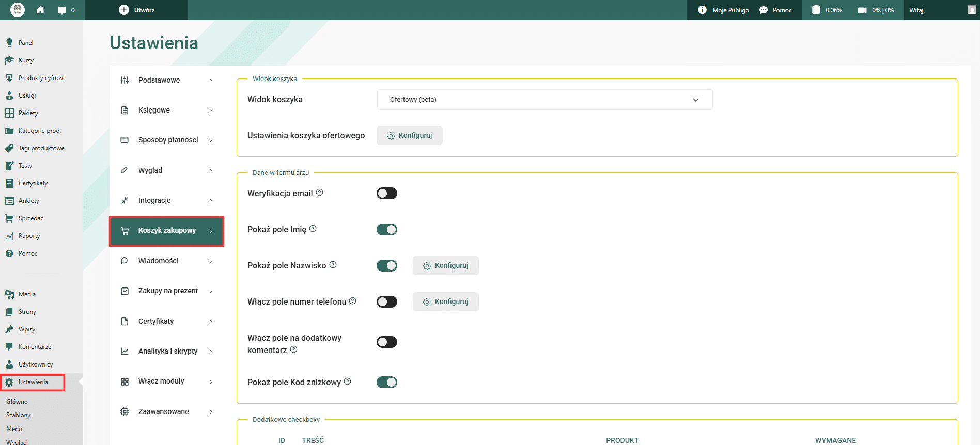This screenshot has height=445, width=980.
Task: Enable the Włącz pole numer telefonu toggle
Action: pyautogui.click(x=387, y=301)
